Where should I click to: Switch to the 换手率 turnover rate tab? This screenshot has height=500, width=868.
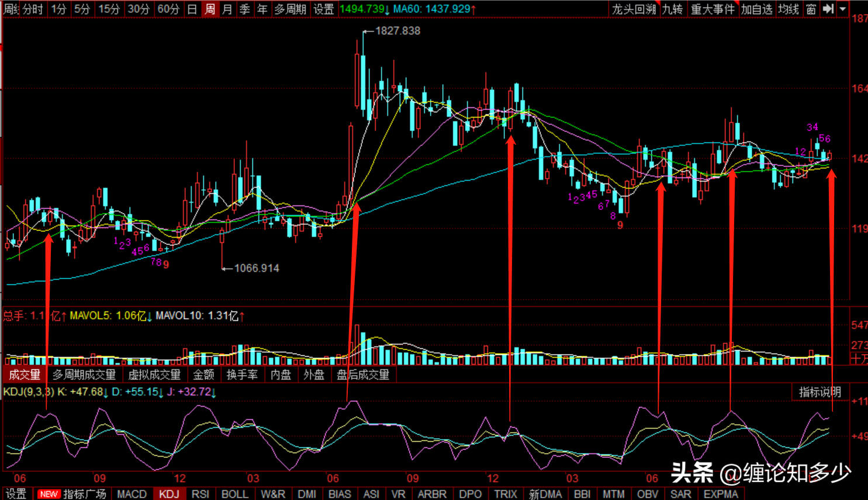[242, 374]
